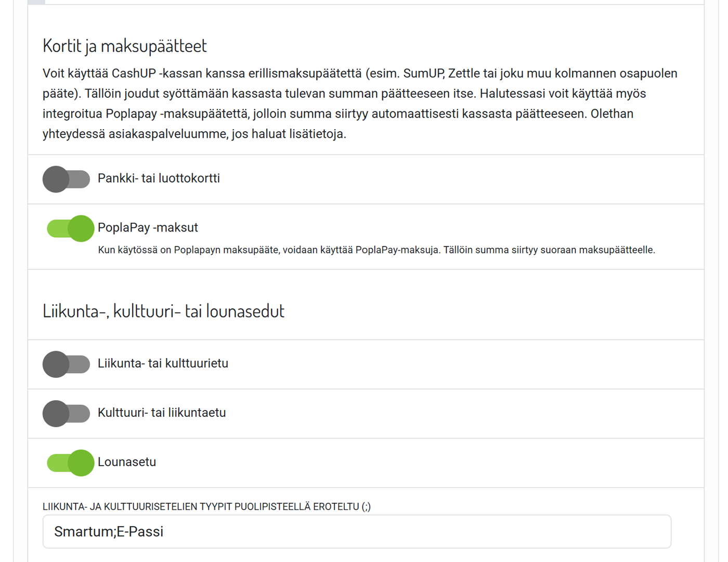The width and height of the screenshot is (728, 562).
Task: Enable the Kulttuuri- tai liikuntaetu toggle
Action: coord(66,414)
